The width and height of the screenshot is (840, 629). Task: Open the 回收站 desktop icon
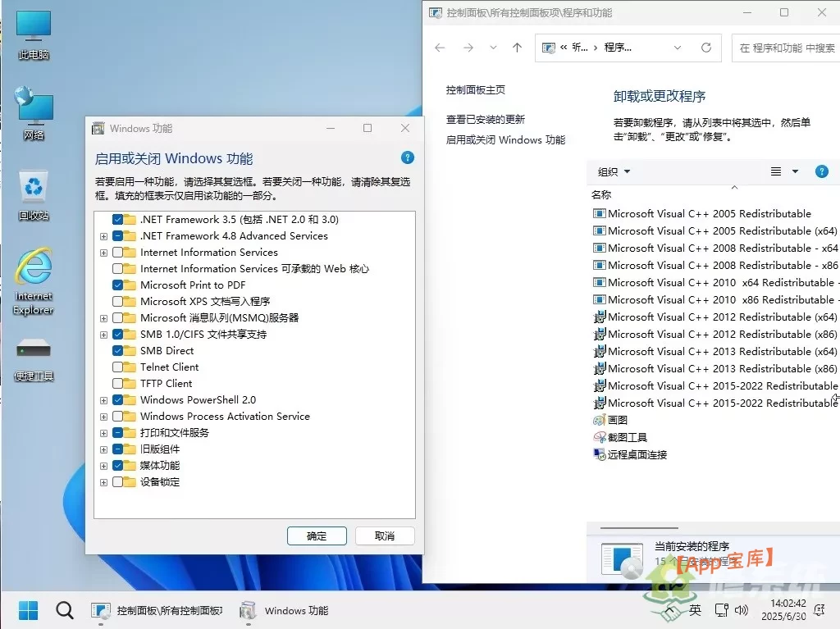[x=33, y=185]
